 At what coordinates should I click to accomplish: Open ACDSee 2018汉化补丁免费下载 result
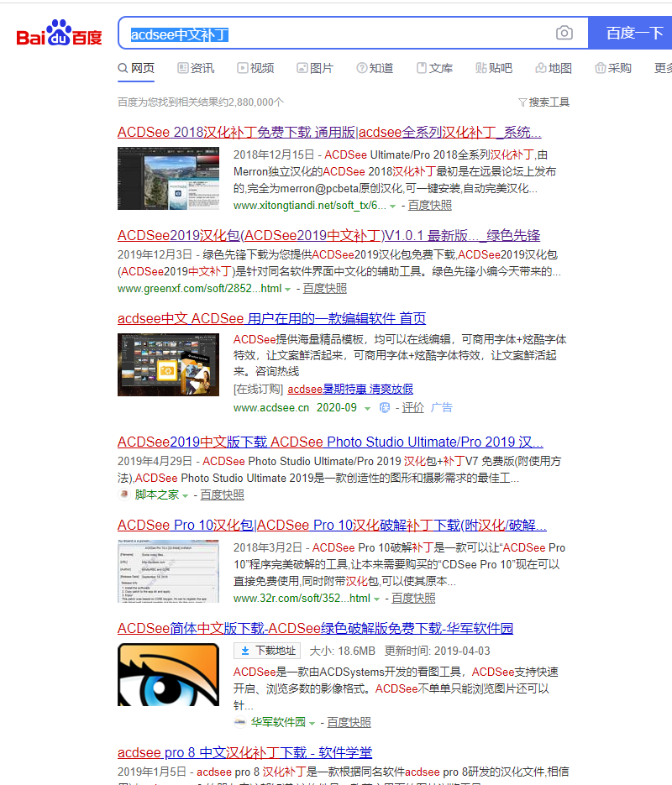(x=329, y=132)
